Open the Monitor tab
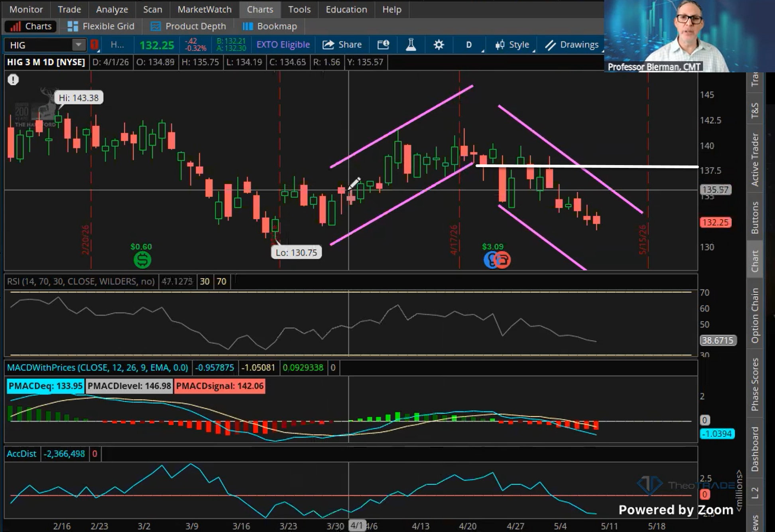 [26, 9]
